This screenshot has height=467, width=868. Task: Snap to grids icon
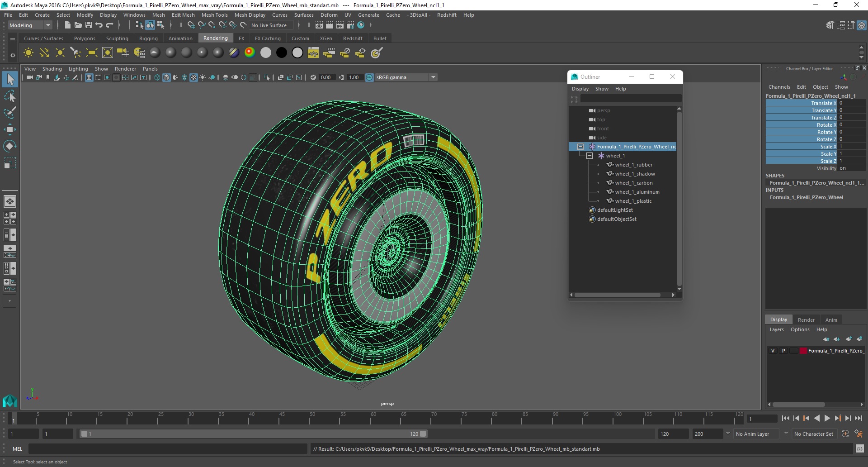pyautogui.click(x=191, y=25)
